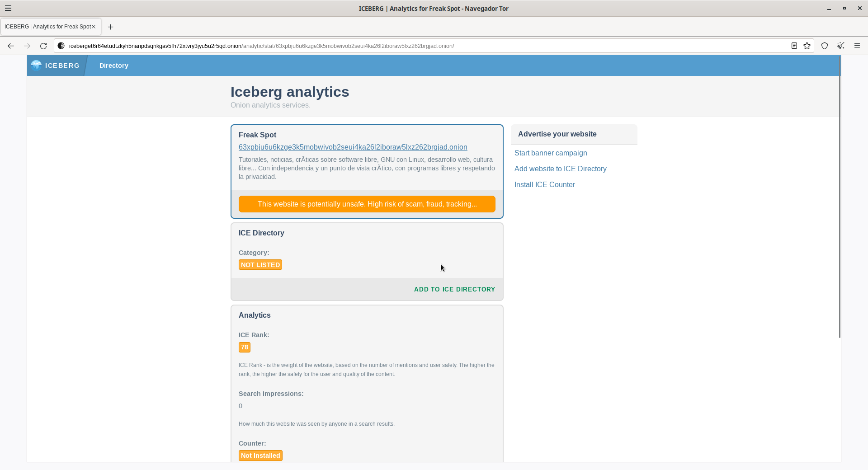Click the Analytics section heading
The height and width of the screenshot is (470, 868).
[x=255, y=315]
